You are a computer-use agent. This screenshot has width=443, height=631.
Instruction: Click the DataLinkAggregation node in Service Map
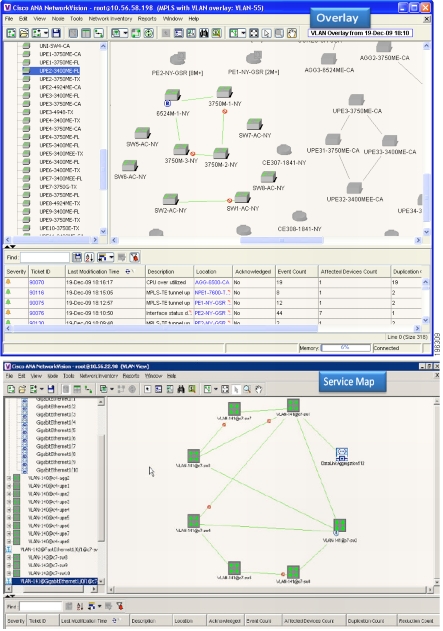342,454
